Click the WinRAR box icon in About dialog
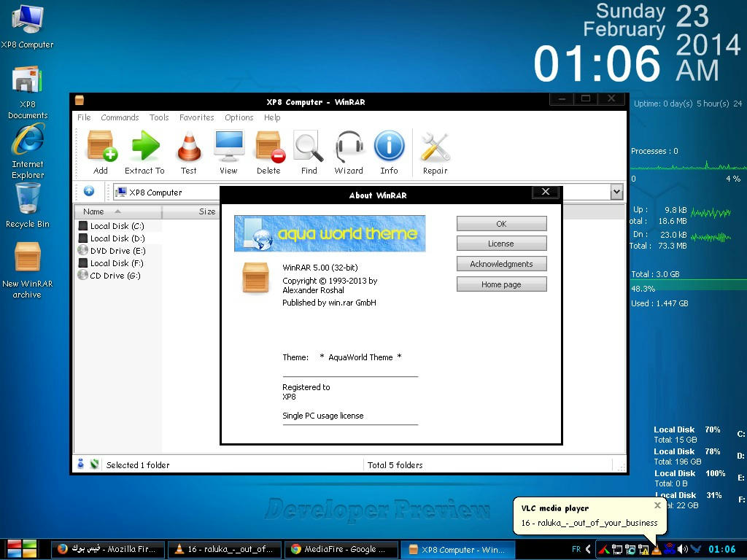 tap(256, 277)
